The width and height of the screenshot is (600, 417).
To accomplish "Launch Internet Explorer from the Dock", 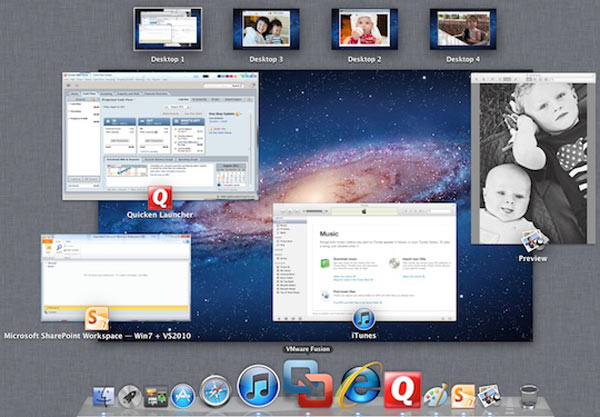I will (x=358, y=386).
